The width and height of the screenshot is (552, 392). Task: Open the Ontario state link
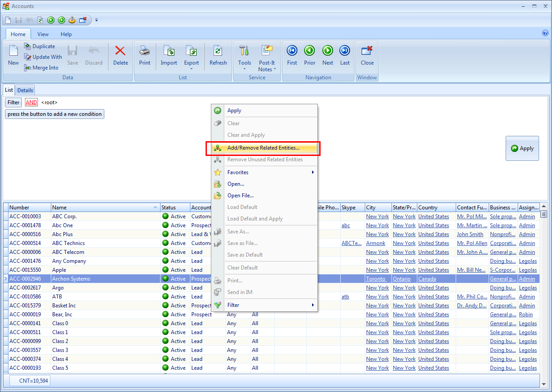(402, 279)
